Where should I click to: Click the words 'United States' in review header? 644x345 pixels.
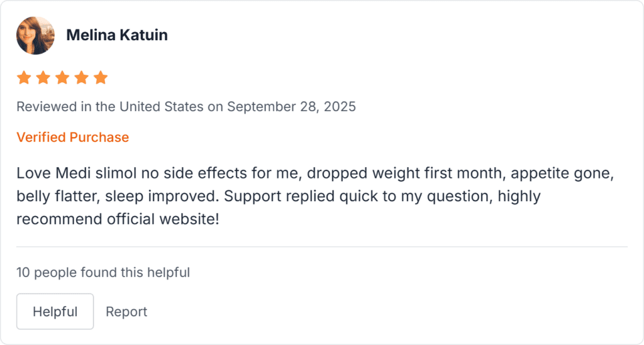tap(161, 106)
